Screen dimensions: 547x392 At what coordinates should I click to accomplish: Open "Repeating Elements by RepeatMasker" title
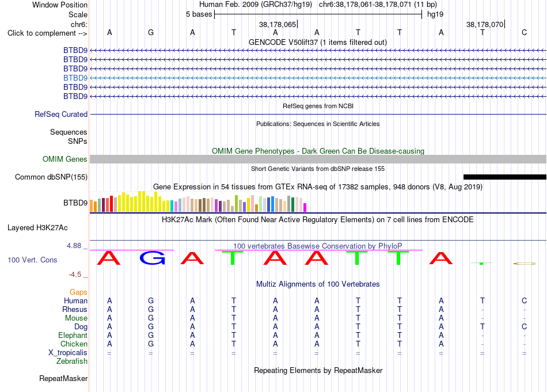click(x=318, y=370)
